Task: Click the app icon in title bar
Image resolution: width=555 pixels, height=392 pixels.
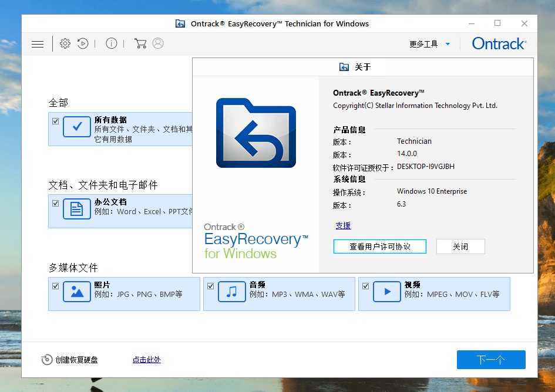Action: (x=180, y=23)
